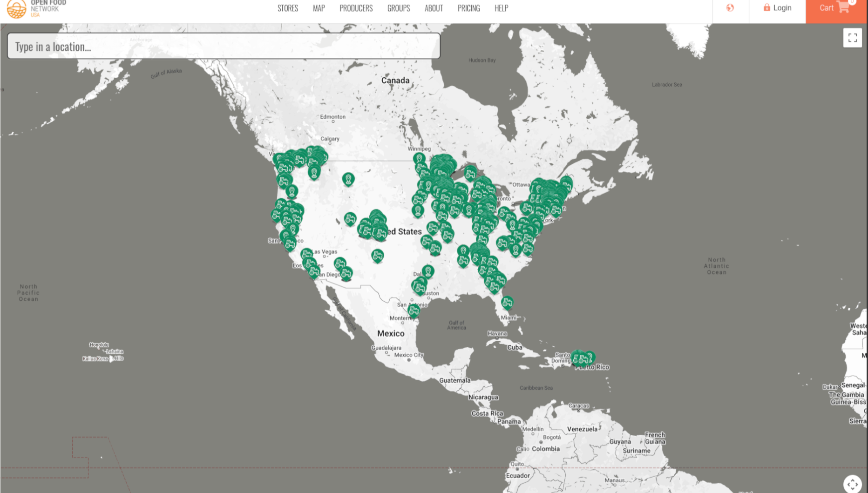Toggle fullscreen map view
The width and height of the screenshot is (868, 493).
[852, 38]
